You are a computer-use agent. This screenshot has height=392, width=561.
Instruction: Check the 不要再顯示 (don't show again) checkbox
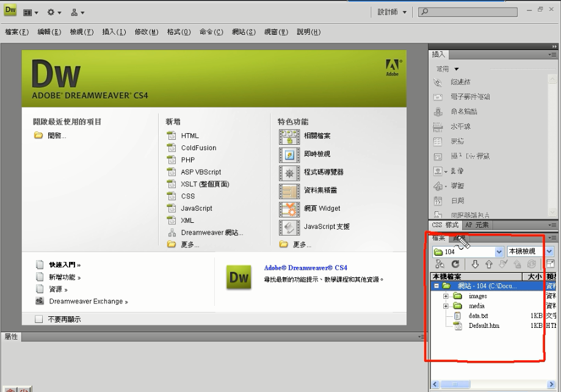[x=38, y=319]
